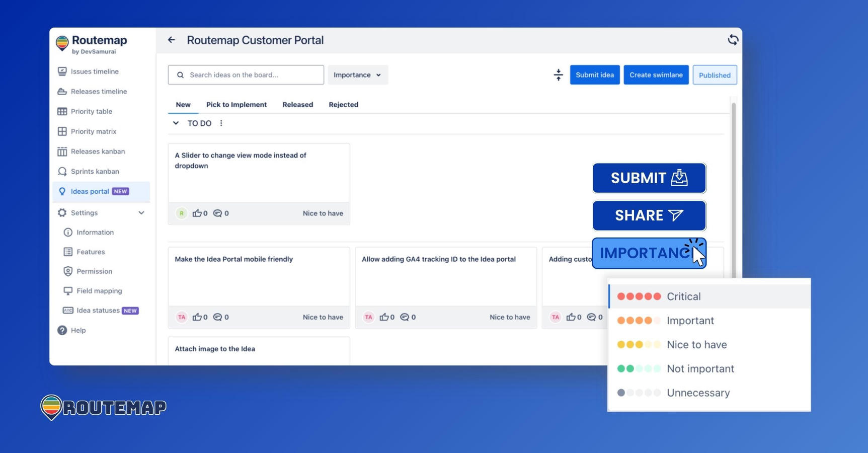The width and height of the screenshot is (868, 453).
Task: Click the Routemap logo in the sidebar
Action: point(92,44)
